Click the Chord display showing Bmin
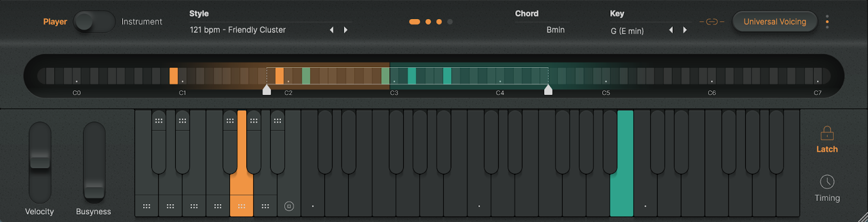Screen dimensions: 868x222 556,30
